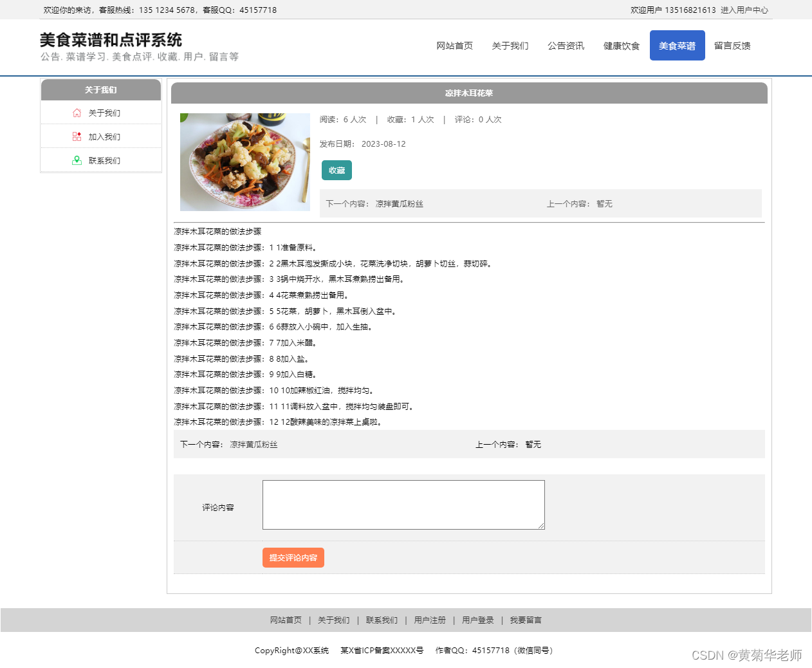Open the 公告资讯 navigation item
Viewport: 812px width, 668px height.
(x=566, y=46)
